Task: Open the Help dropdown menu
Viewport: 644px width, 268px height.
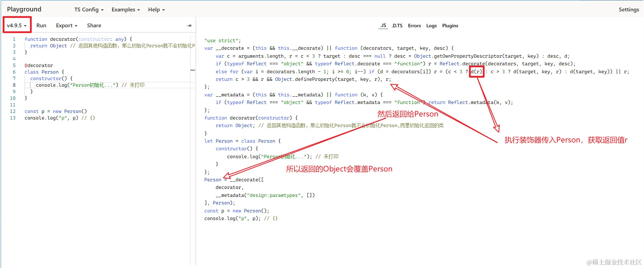Action: 156,10
